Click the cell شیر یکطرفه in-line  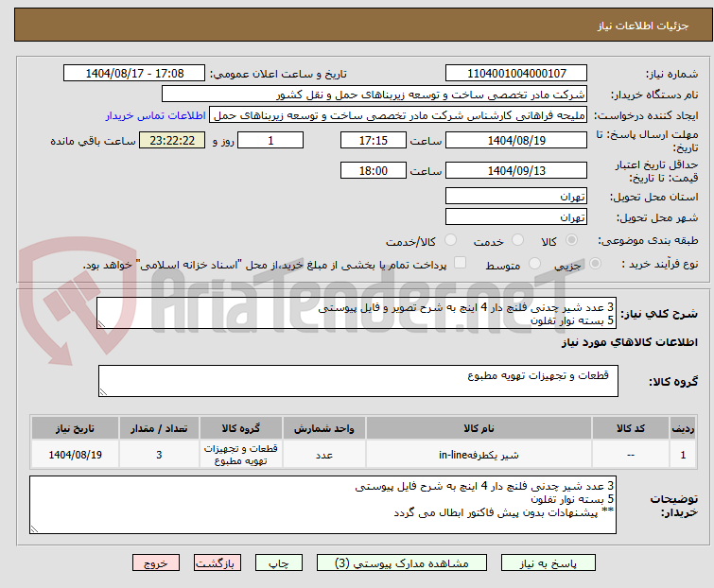click(x=479, y=454)
